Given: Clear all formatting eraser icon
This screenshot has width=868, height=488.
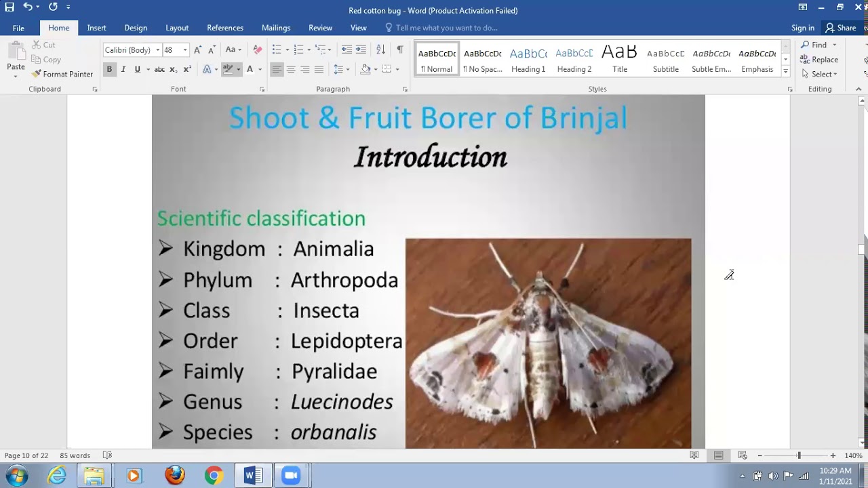Looking at the screenshot, I should pyautogui.click(x=257, y=49).
